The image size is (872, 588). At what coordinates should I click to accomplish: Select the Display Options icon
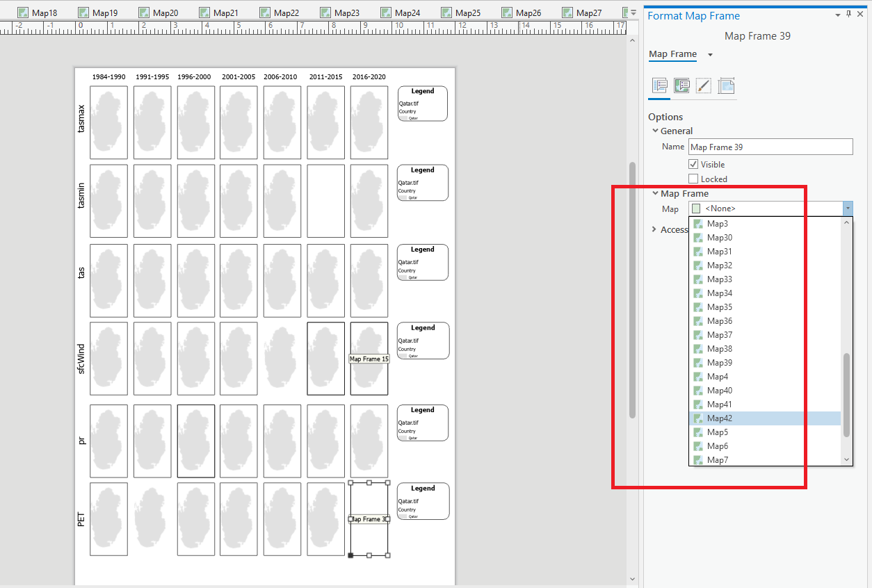[x=682, y=85]
